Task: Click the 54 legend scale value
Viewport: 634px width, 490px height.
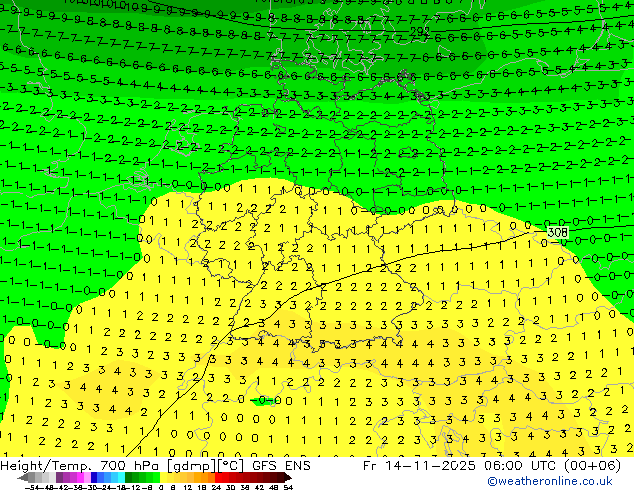Action: pyautogui.click(x=287, y=488)
